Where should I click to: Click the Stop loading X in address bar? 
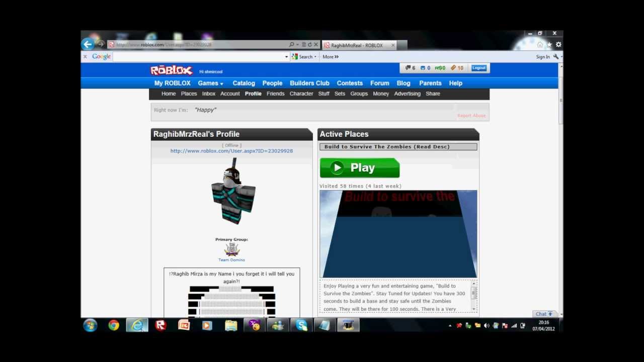coord(316,45)
